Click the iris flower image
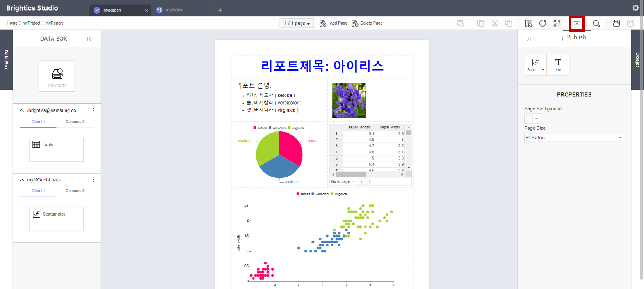This screenshot has height=289, width=644. [349, 100]
